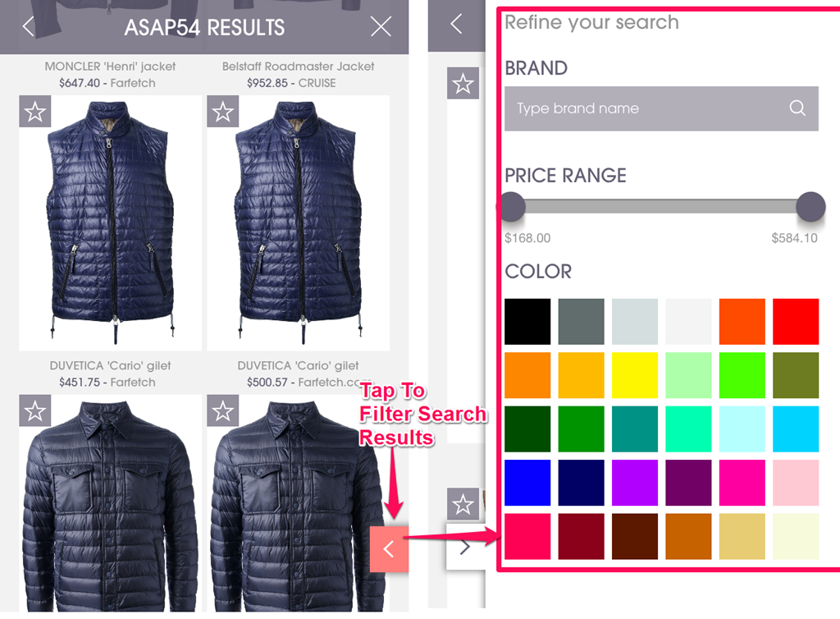Focus the 'Type brand name' field

click(x=661, y=108)
